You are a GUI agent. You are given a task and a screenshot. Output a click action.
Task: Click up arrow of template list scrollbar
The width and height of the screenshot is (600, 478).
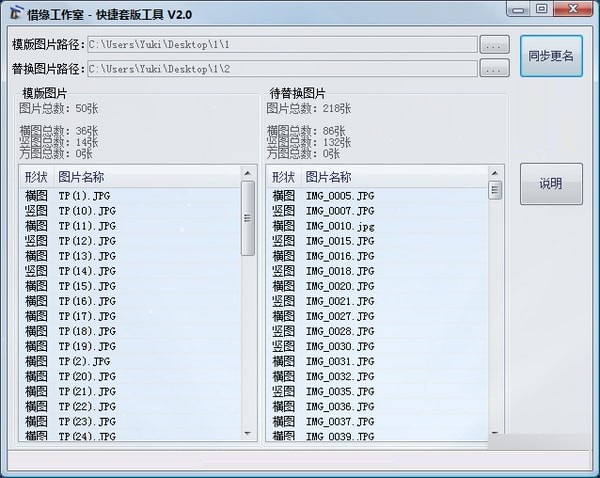[x=248, y=173]
